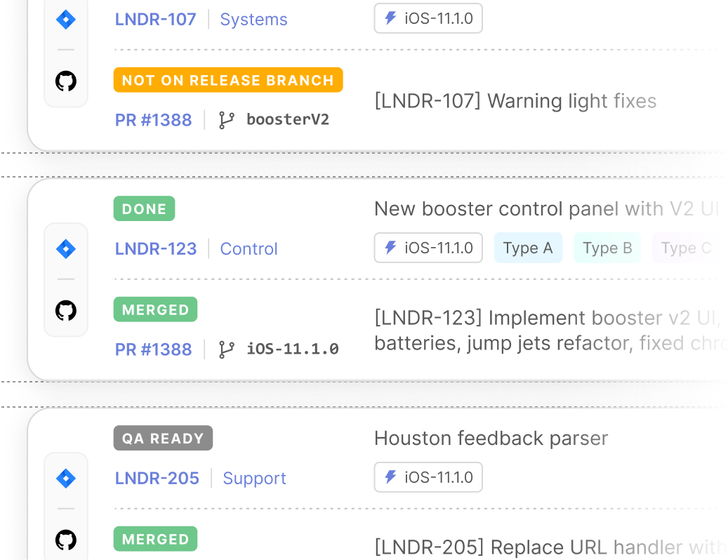Open PR #1388 on iOS-11.1.0 branch
The image size is (728, 560).
[x=153, y=349]
